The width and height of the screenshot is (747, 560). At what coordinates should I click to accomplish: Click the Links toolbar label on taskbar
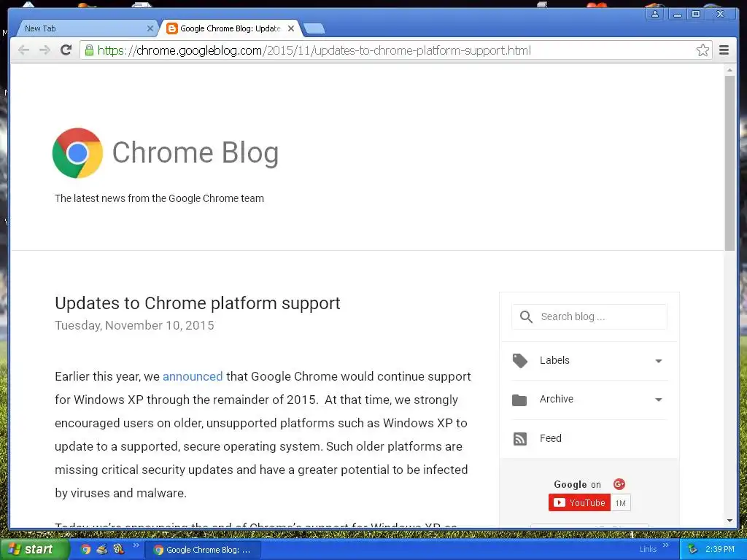[648, 550]
